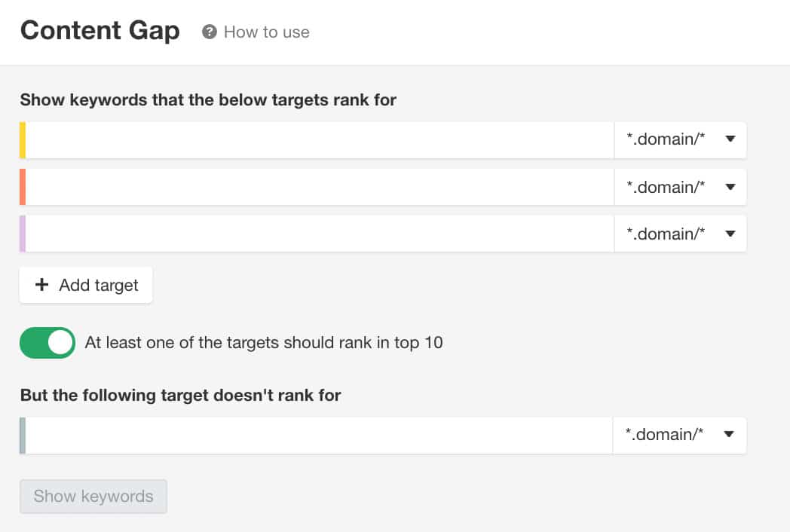The height and width of the screenshot is (532, 790).
Task: Click the plus icon for Add target
Action: coord(41,285)
